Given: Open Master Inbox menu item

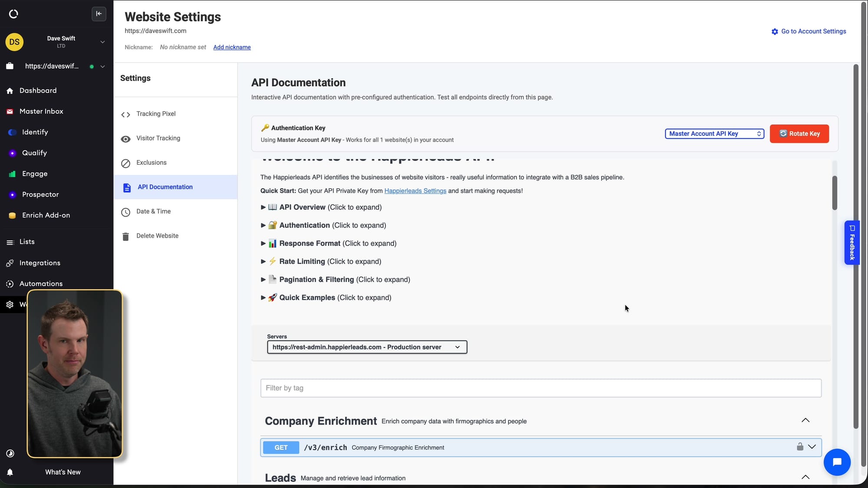Looking at the screenshot, I should point(41,111).
